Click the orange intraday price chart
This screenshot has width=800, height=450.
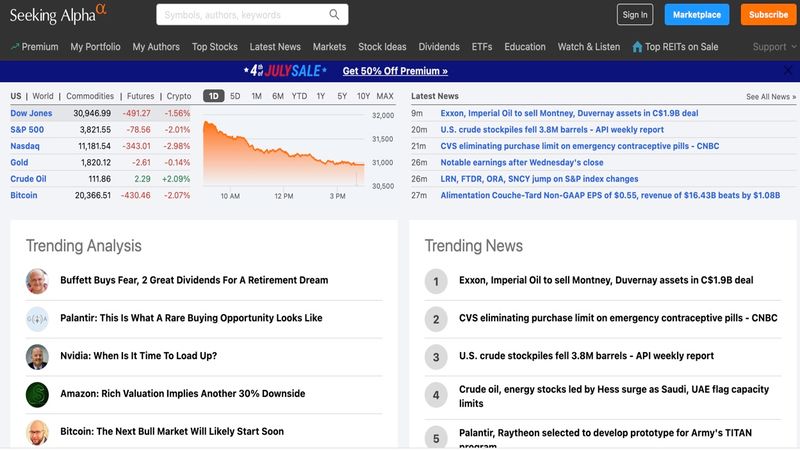pos(284,153)
